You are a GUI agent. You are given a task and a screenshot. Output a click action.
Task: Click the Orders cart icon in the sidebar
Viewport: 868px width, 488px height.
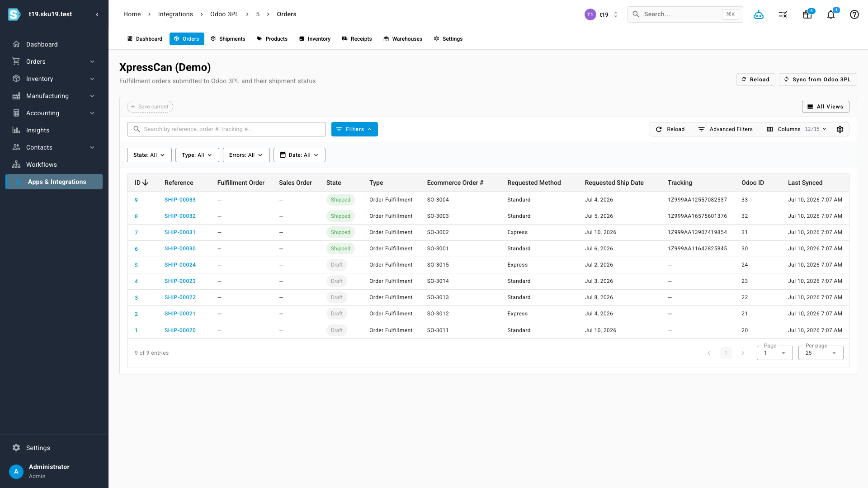point(16,61)
